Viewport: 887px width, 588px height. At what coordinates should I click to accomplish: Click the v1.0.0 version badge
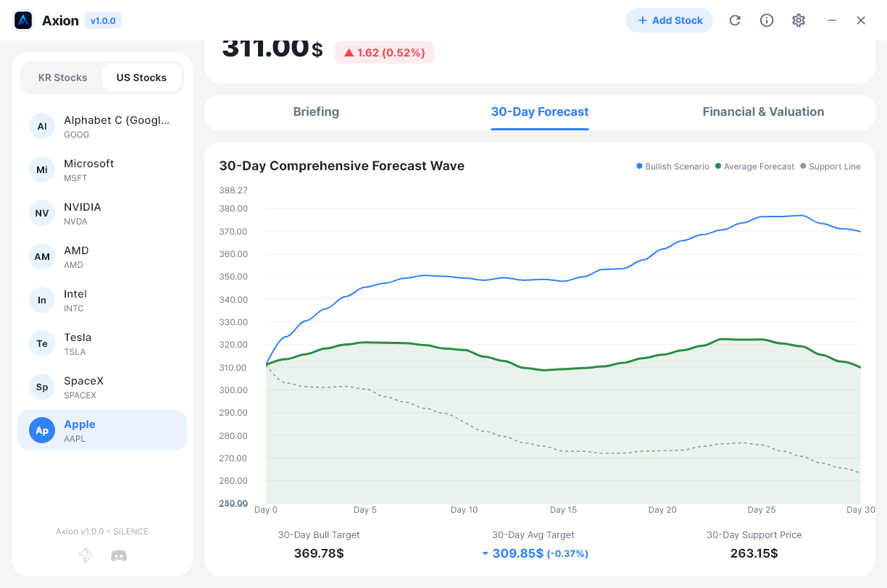tap(103, 21)
